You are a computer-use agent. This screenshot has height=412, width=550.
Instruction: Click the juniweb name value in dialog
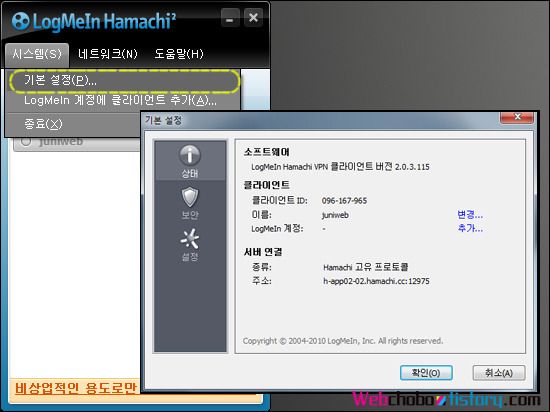(x=335, y=215)
